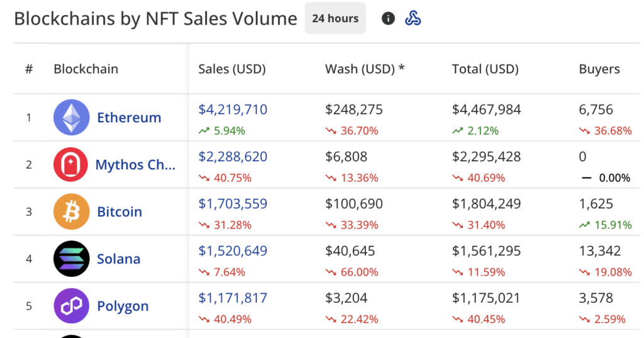The height and width of the screenshot is (338, 644).
Task: Click Mythos buyers change 0.00%
Action: tap(606, 178)
